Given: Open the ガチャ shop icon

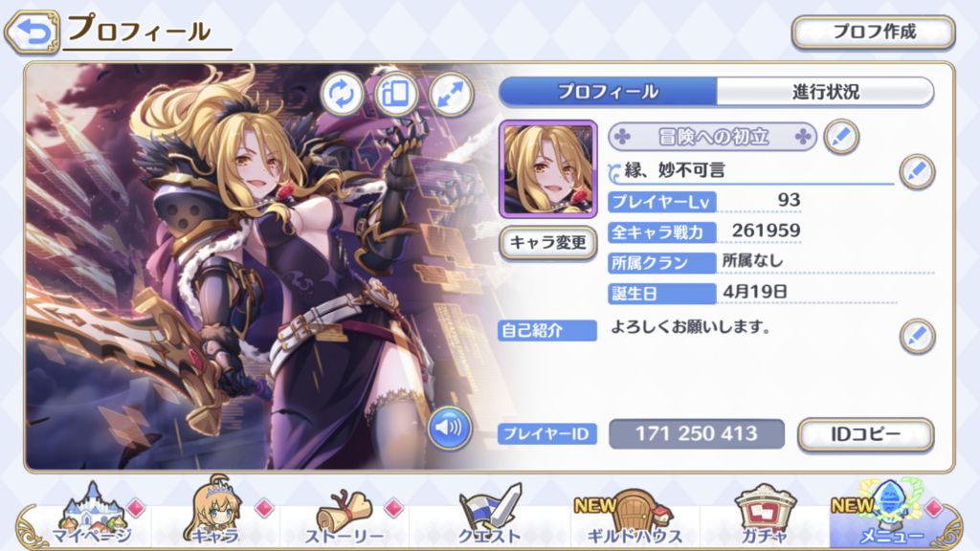Looking at the screenshot, I should pyautogui.click(x=764, y=515).
